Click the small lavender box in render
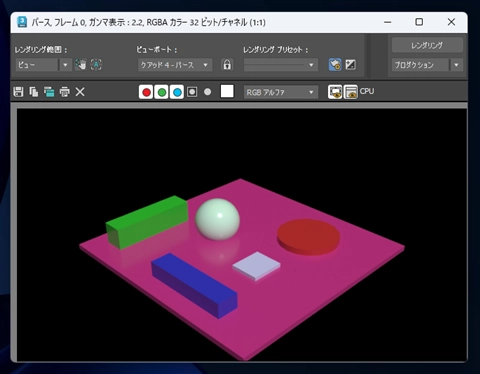 [x=256, y=266]
